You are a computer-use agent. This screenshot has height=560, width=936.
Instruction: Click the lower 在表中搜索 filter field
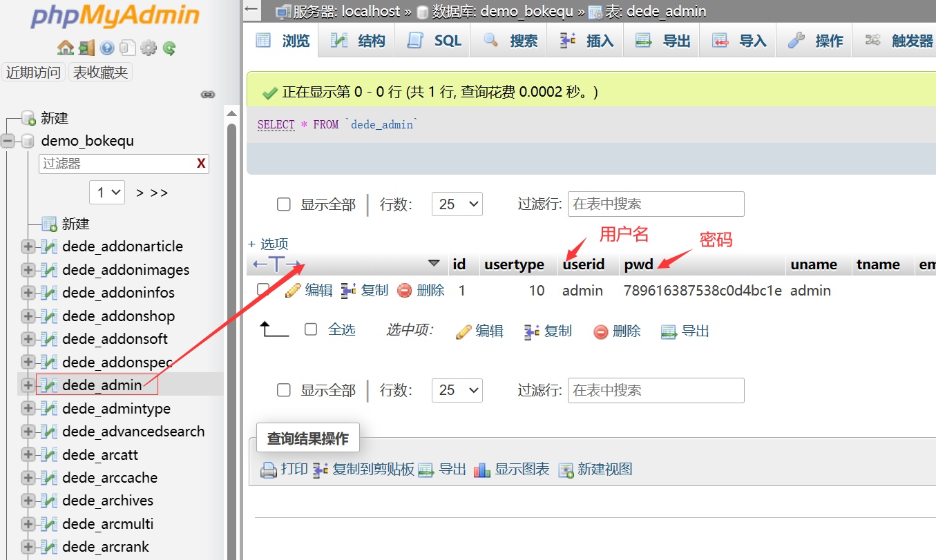656,390
